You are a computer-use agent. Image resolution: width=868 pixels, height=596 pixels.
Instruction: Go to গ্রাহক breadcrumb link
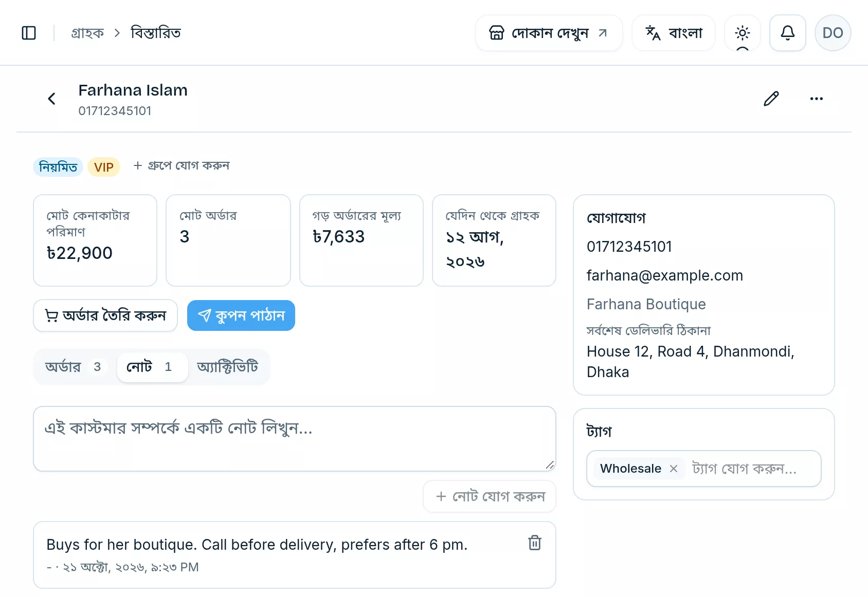click(x=87, y=33)
